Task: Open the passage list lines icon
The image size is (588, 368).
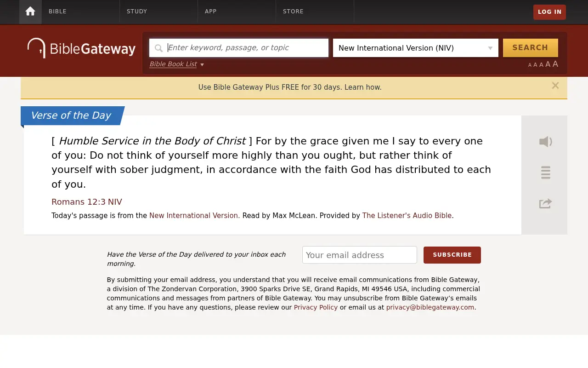Action: click(545, 172)
